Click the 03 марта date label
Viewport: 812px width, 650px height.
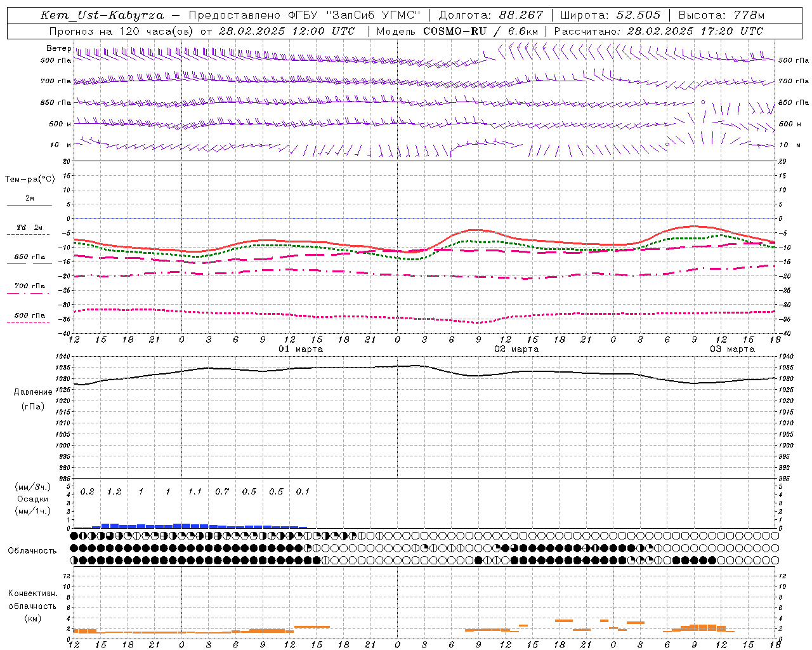point(732,349)
